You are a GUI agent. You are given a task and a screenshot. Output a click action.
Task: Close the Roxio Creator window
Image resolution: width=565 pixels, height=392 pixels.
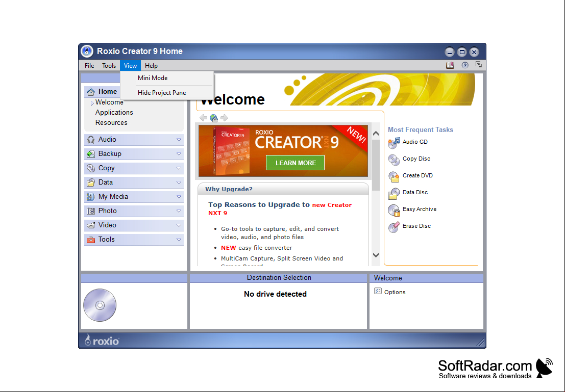474,52
